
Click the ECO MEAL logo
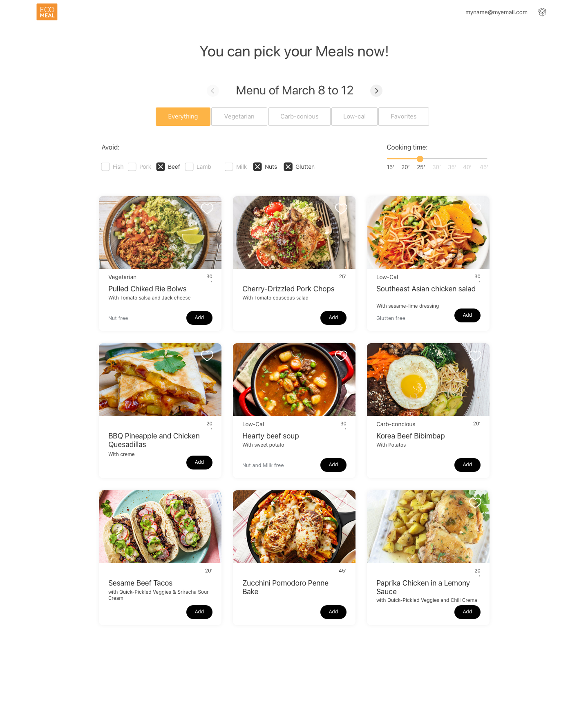pyautogui.click(x=47, y=12)
